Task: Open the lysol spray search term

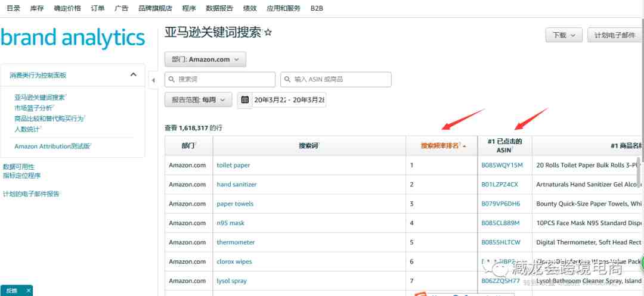Action: (x=231, y=281)
